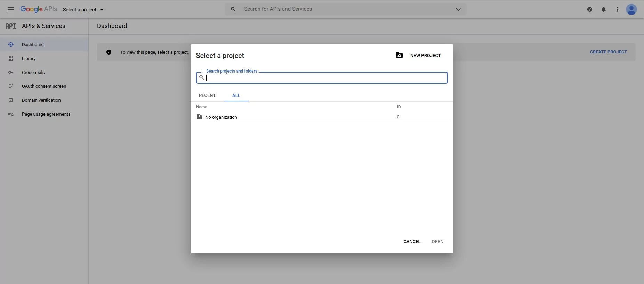This screenshot has width=644, height=284.
Task: Click the user account avatar
Action: pos(631,9)
